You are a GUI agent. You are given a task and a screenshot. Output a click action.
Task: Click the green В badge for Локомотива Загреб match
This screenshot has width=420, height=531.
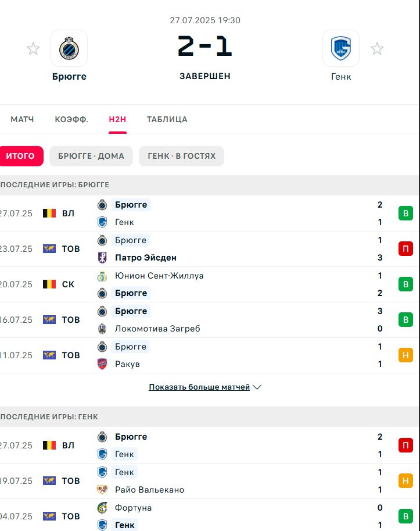(405, 319)
